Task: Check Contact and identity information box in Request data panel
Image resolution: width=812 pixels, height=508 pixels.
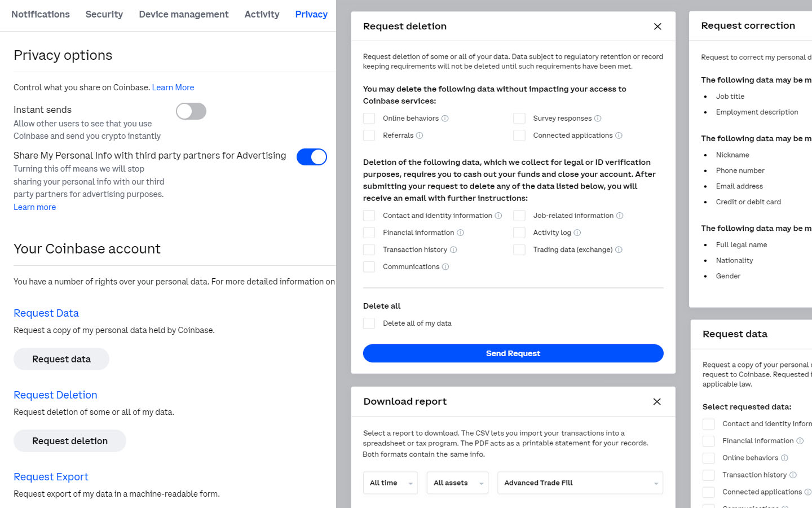Action: [x=709, y=424]
